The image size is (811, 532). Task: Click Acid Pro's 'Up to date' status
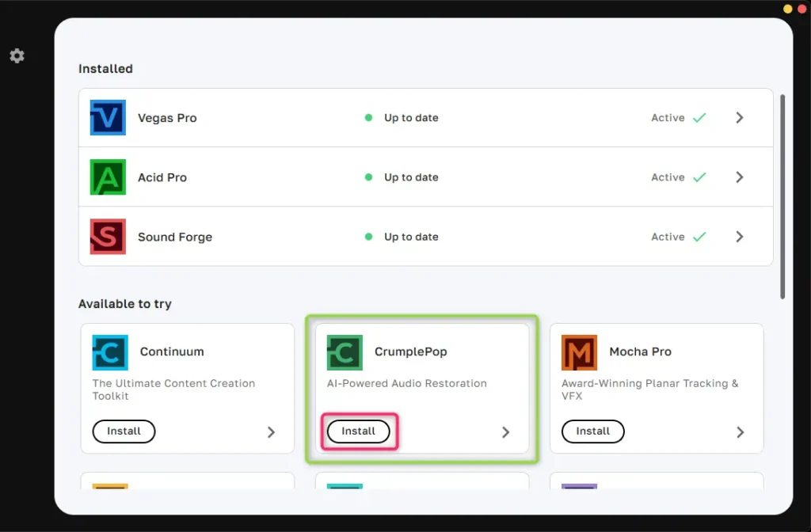411,177
